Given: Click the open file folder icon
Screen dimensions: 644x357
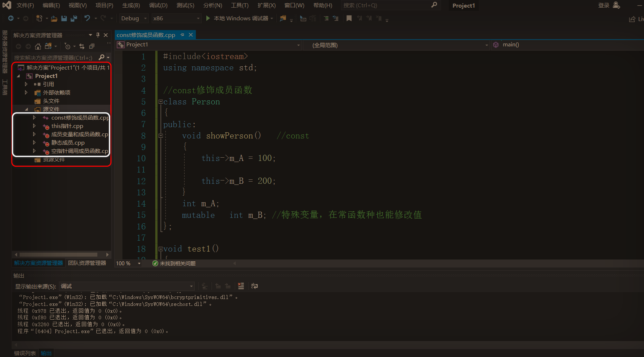Looking at the screenshot, I should (x=54, y=18).
